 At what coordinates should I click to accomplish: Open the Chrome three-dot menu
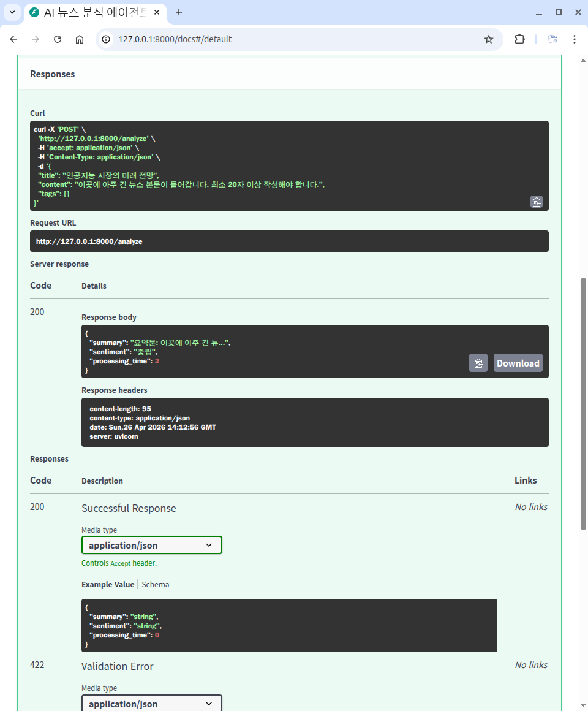point(574,39)
